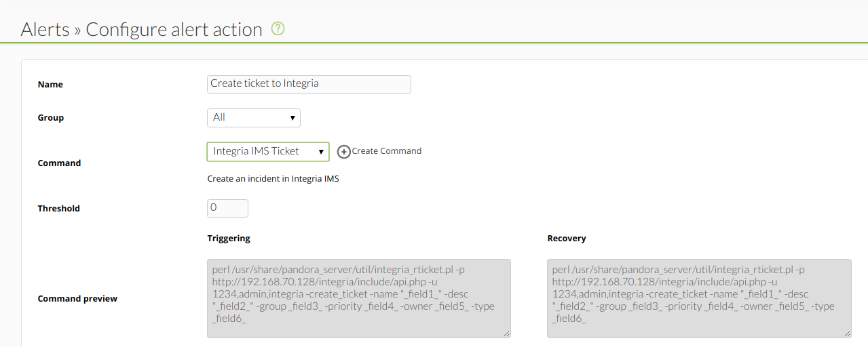The width and height of the screenshot is (868, 347).
Task: Open the green question-mark help icon
Action: pyautogui.click(x=278, y=29)
